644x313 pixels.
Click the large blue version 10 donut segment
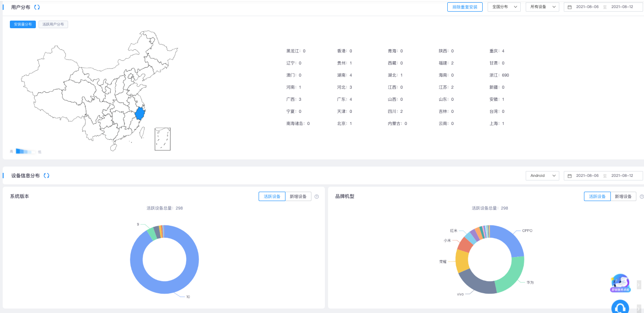pos(164,288)
